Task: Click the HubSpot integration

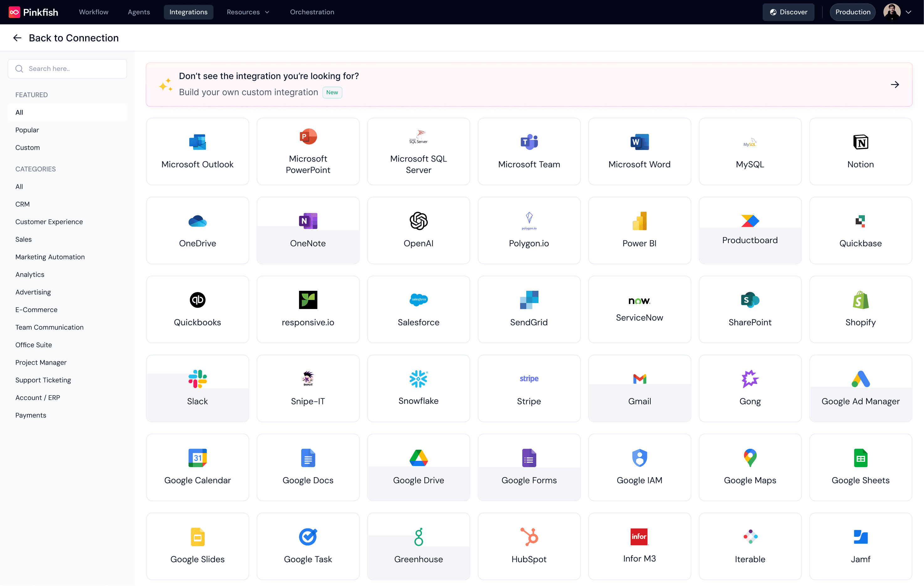Action: point(529,546)
